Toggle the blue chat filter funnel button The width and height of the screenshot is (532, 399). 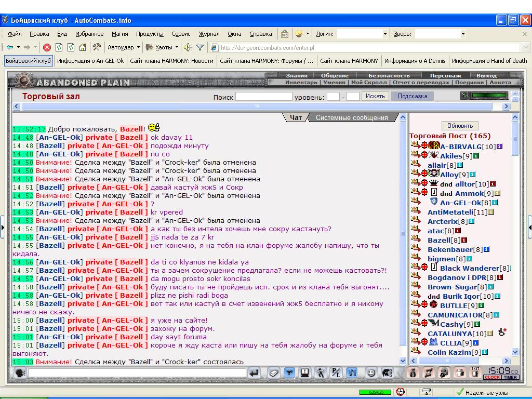(x=289, y=373)
